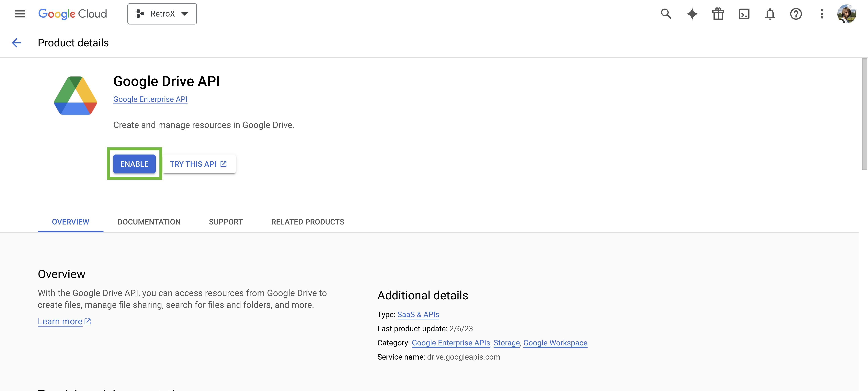Open the user account avatar
Viewport: 868px width, 391px height.
click(x=846, y=14)
